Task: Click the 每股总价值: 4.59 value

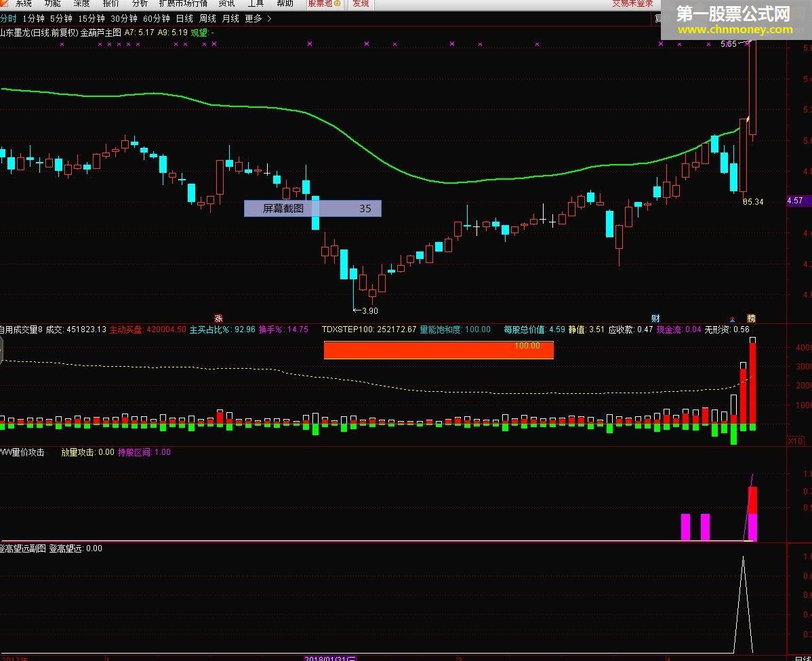Action: coord(534,329)
